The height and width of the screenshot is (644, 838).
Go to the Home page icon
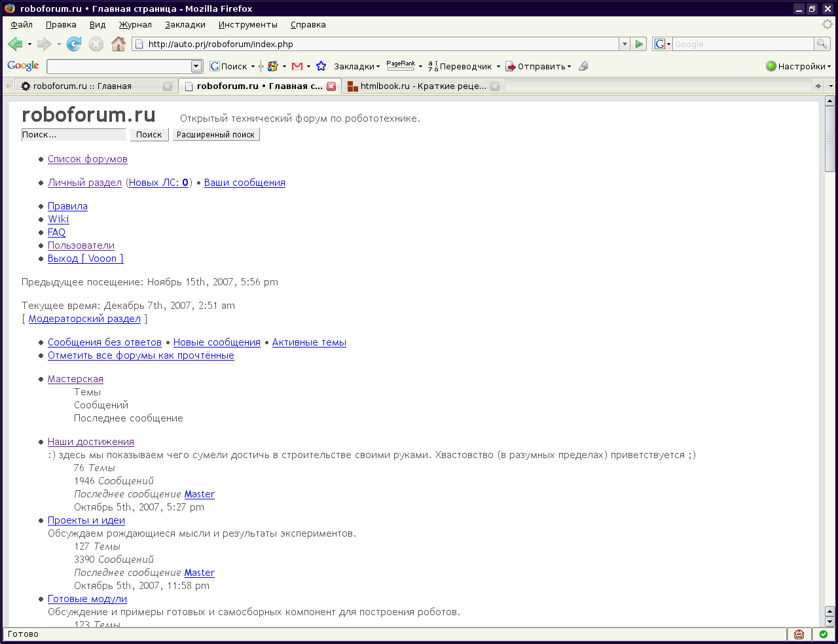118,44
